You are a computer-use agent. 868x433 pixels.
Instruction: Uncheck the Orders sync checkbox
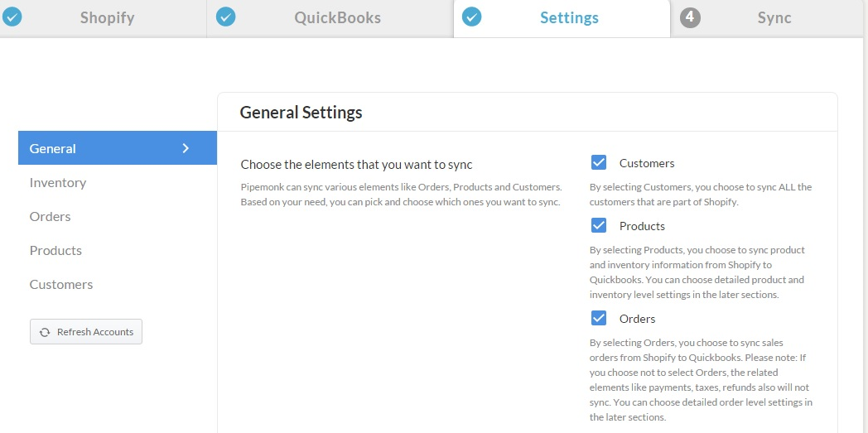pyautogui.click(x=599, y=318)
